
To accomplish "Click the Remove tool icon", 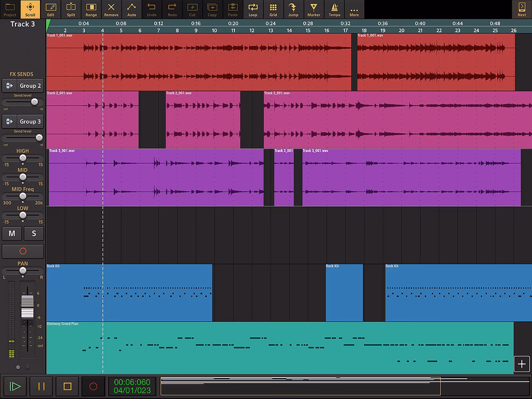I will (x=111, y=9).
